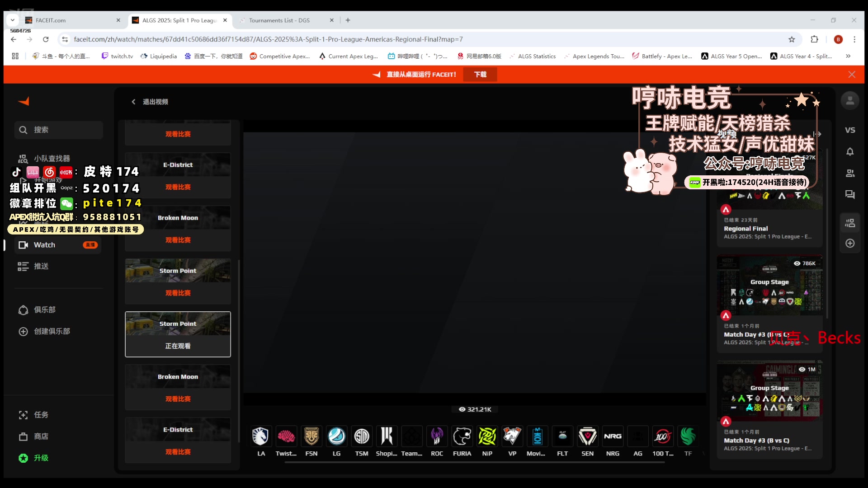Open the tab search dropdown arrow
The image size is (868, 488).
click(x=13, y=20)
